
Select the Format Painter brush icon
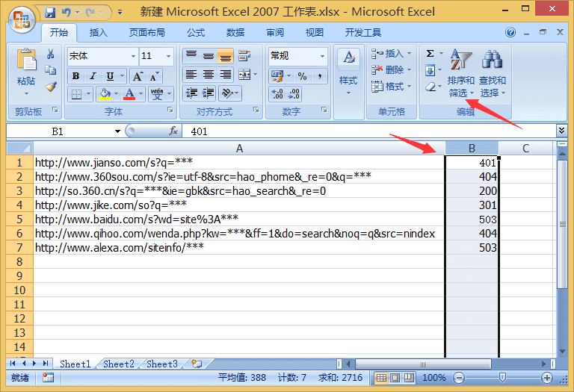[51, 87]
